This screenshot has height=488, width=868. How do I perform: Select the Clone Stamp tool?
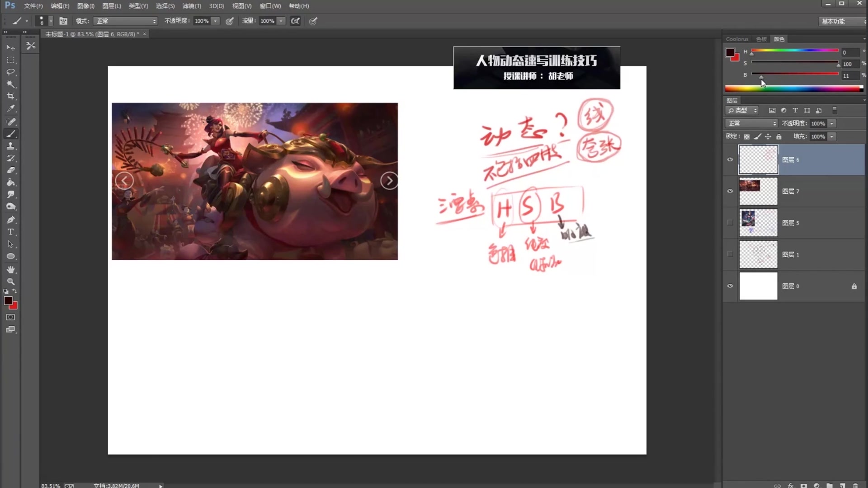(x=10, y=146)
